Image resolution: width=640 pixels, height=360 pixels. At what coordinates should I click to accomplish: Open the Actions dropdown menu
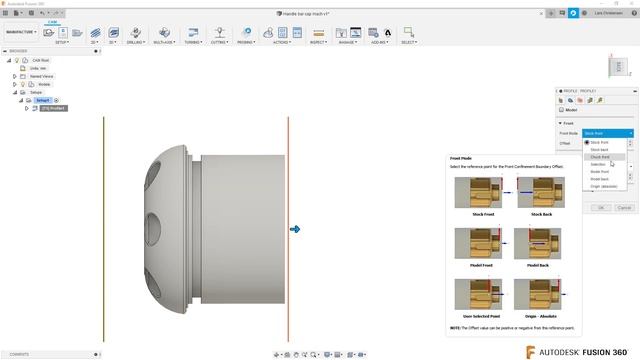282,42
